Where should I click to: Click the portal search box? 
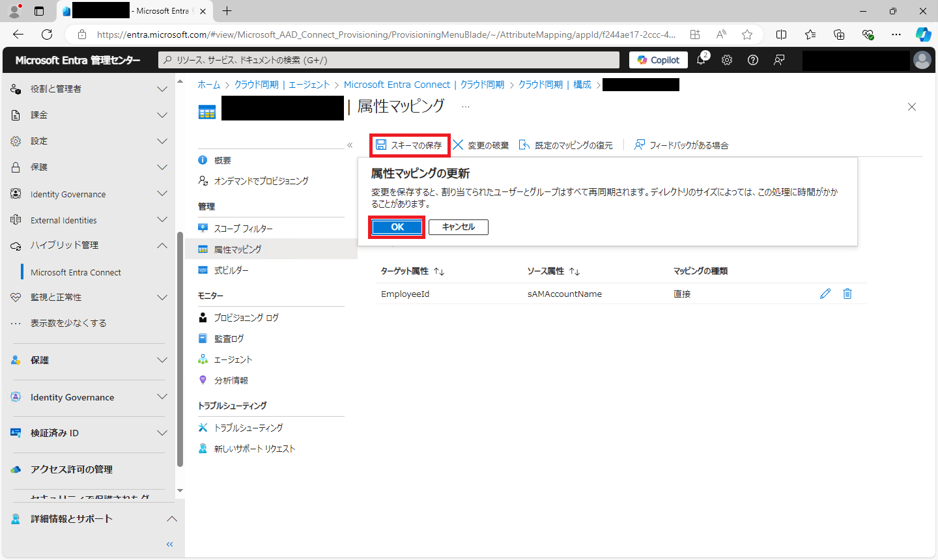[389, 60]
